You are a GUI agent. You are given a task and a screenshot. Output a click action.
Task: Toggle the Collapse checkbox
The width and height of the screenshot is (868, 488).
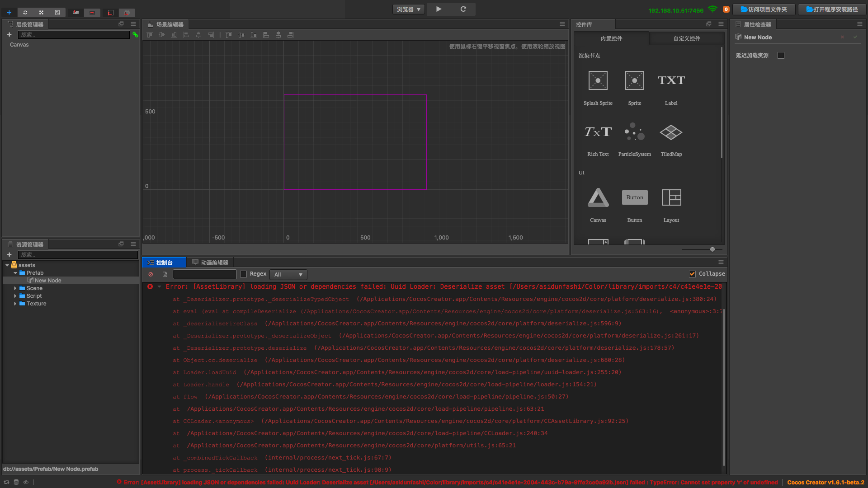click(692, 274)
